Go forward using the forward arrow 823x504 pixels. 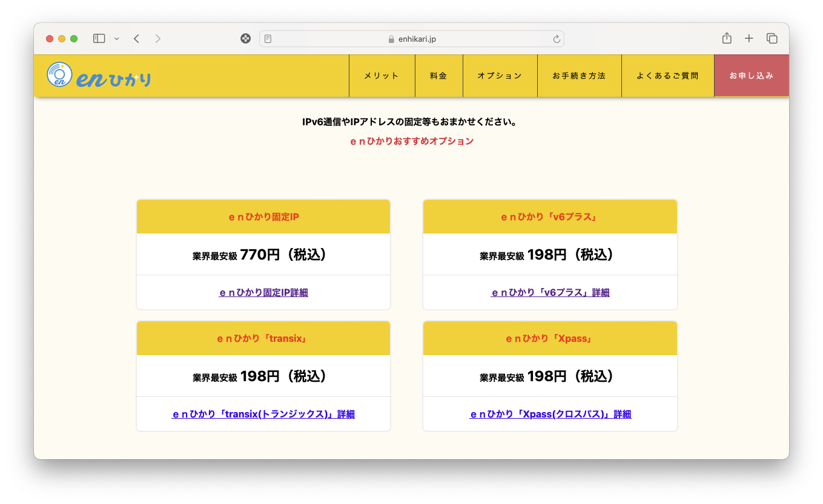click(x=158, y=39)
